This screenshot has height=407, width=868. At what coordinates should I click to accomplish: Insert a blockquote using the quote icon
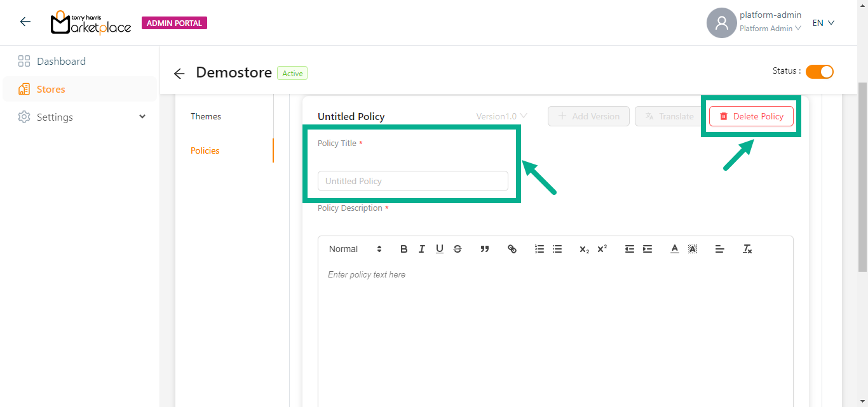(x=485, y=249)
